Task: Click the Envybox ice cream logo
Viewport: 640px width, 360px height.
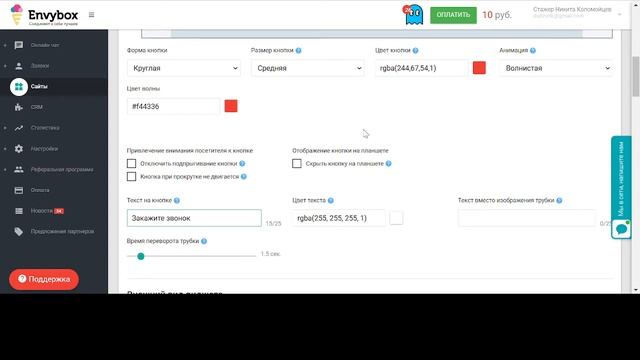Action: 16,15
